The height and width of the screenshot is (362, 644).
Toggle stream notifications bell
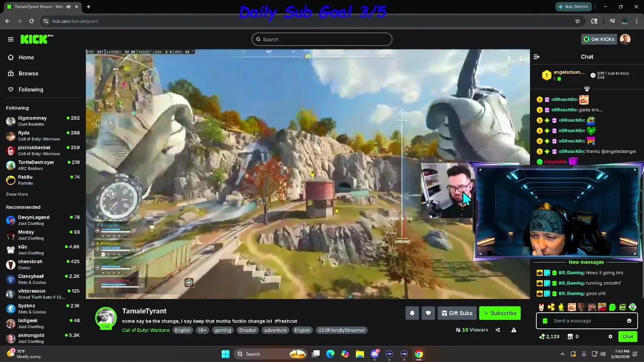click(x=412, y=313)
